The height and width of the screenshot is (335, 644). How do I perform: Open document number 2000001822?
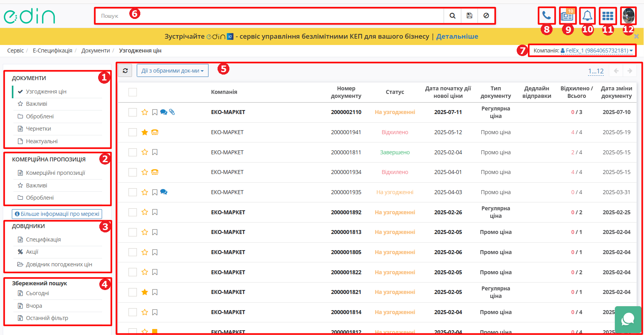[346, 272]
